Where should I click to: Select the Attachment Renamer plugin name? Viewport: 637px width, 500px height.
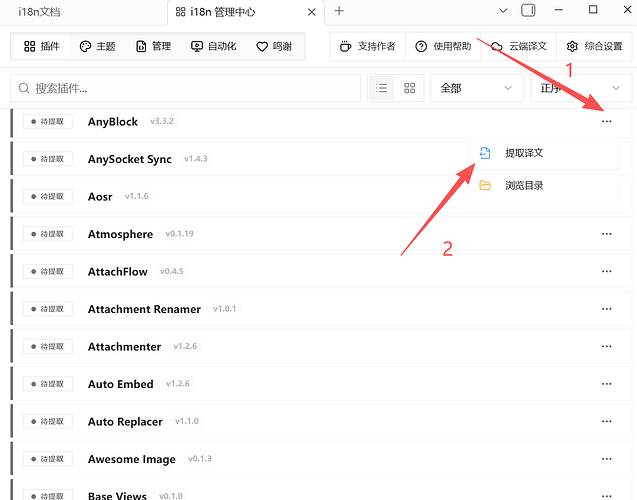(144, 310)
